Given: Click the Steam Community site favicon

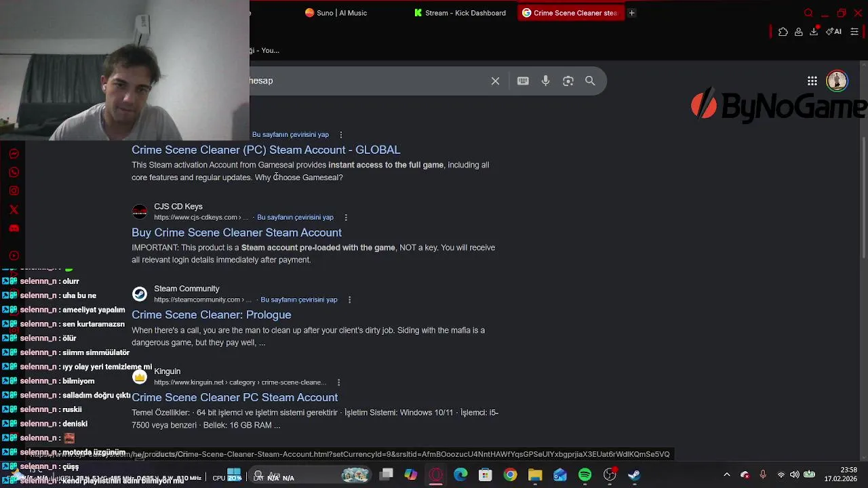Looking at the screenshot, I should (139, 294).
